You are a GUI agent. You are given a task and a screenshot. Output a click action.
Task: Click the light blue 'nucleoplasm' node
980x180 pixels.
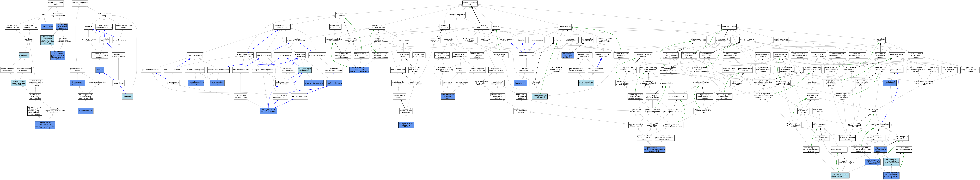[127, 97]
